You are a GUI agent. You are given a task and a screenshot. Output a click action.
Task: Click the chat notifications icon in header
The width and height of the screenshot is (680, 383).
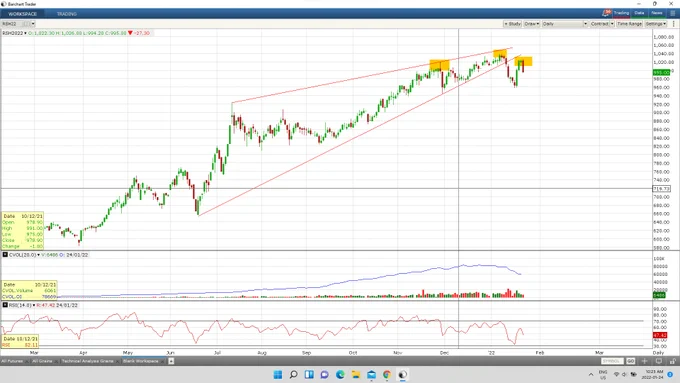pyautogui.click(x=607, y=13)
